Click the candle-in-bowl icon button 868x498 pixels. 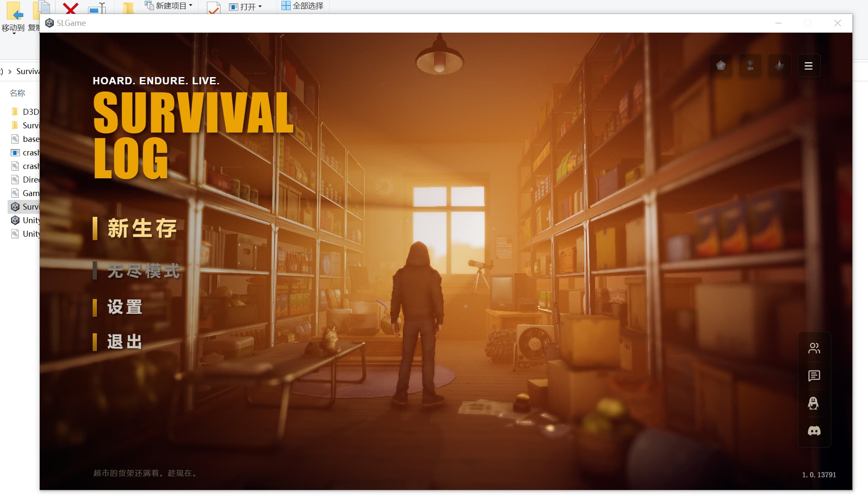point(779,66)
